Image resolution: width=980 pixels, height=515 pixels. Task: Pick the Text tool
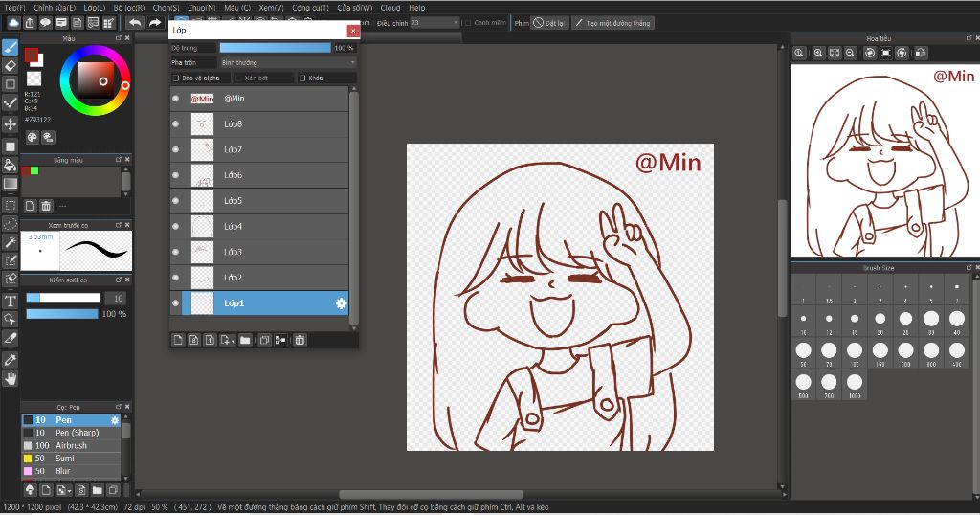(x=11, y=301)
